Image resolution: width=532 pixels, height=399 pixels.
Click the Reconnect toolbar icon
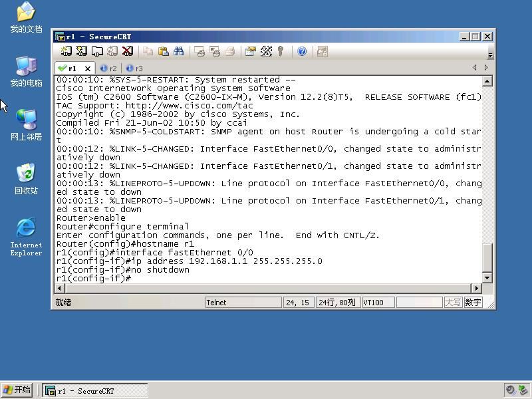(x=112, y=51)
